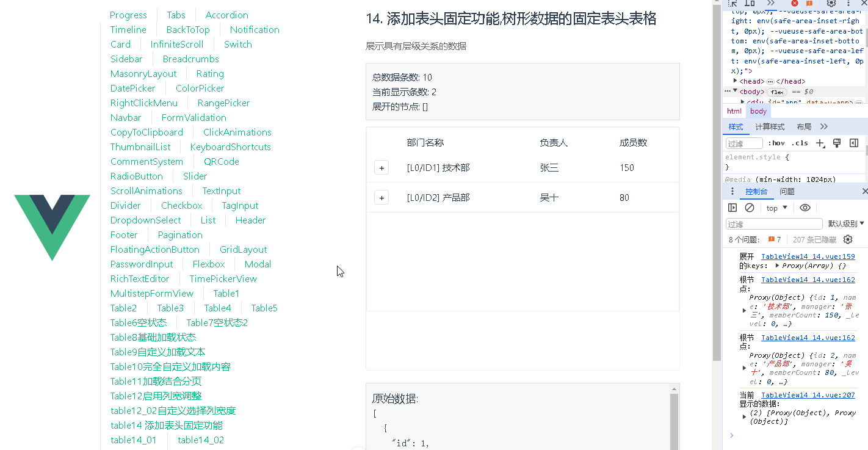Open the DevTools three-dot customize menu
This screenshot has width=868, height=450.
(x=848, y=4)
